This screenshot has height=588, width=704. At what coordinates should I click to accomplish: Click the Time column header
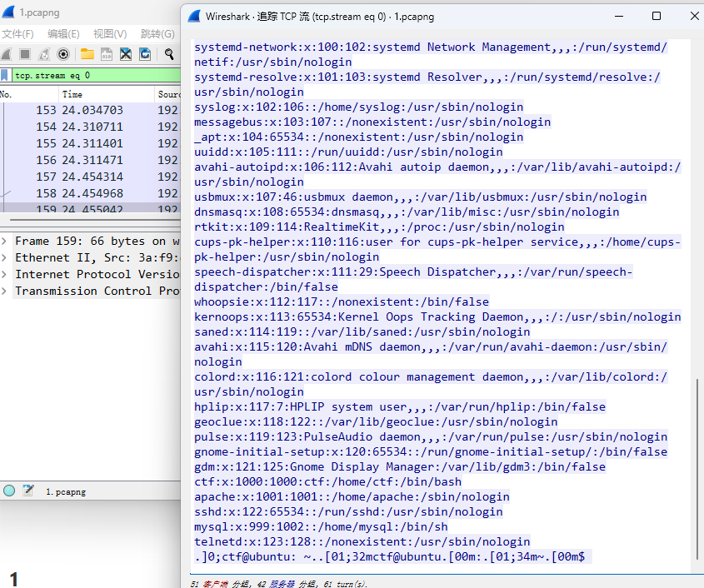[72, 95]
